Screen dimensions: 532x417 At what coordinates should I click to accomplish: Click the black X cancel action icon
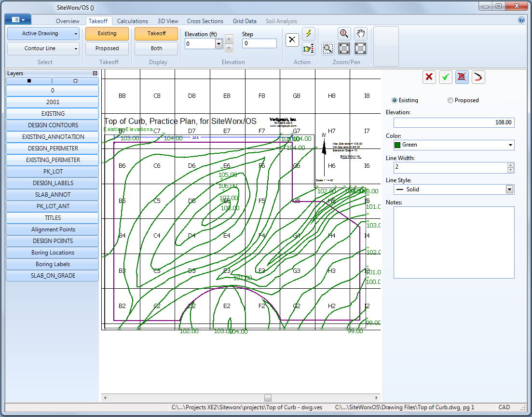[292, 40]
